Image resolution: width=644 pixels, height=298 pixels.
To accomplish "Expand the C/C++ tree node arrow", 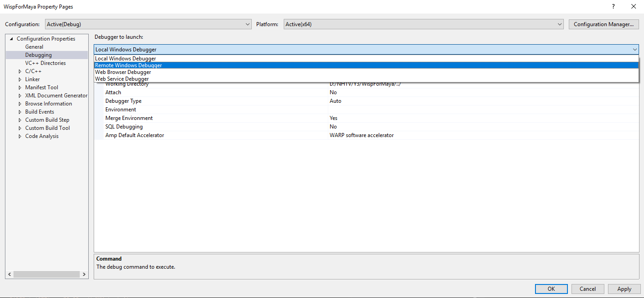I will [20, 71].
